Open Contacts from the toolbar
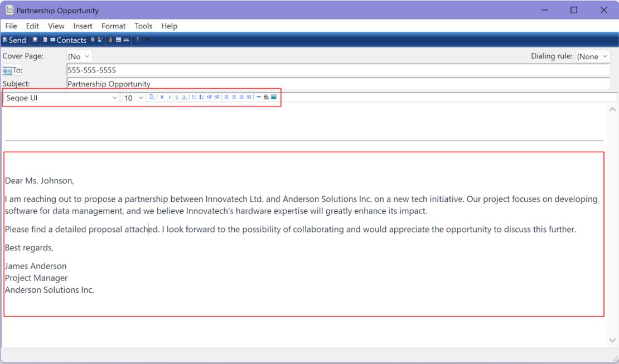 click(68, 40)
